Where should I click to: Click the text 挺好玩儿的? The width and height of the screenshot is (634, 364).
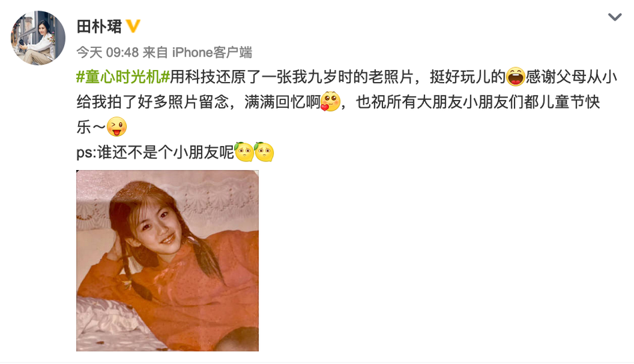click(x=467, y=77)
